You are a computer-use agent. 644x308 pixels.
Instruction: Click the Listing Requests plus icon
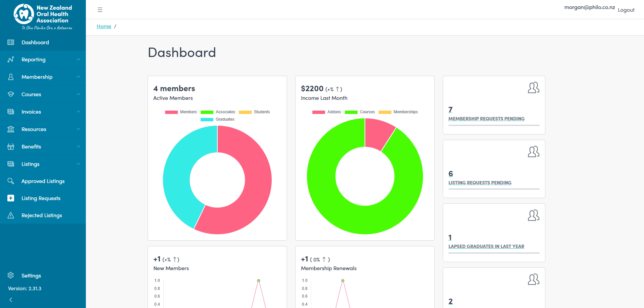(x=11, y=198)
